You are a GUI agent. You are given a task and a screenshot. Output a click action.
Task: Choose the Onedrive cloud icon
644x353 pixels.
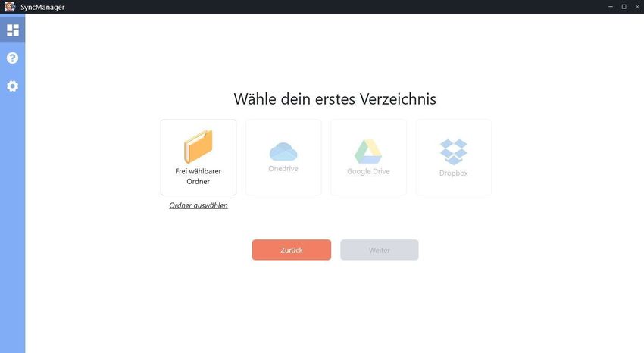283,152
